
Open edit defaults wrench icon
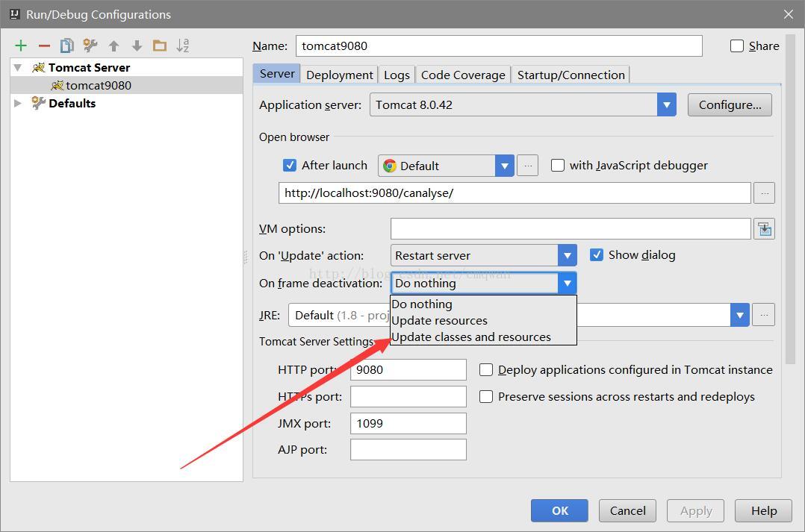[x=90, y=46]
